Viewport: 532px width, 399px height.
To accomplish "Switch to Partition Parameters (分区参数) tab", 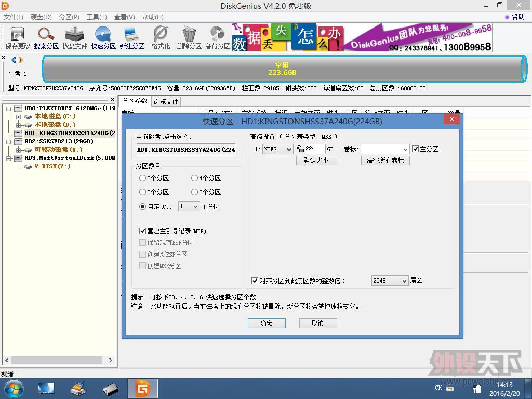I will point(135,101).
